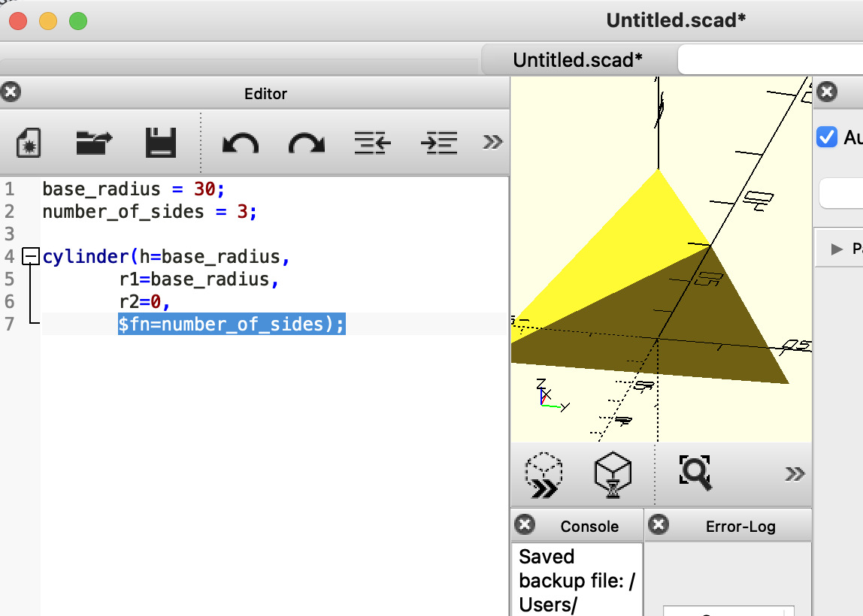Close the Error-Log panel
The height and width of the screenshot is (616, 863).
point(659,524)
